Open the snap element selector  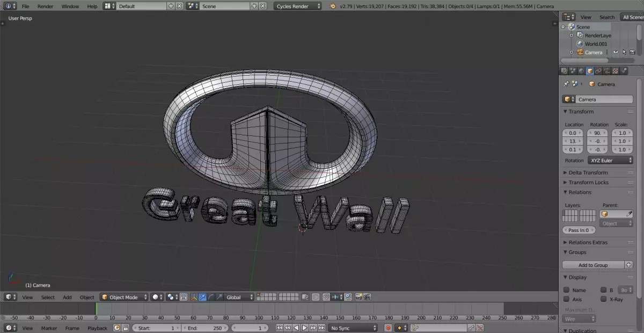(337, 297)
